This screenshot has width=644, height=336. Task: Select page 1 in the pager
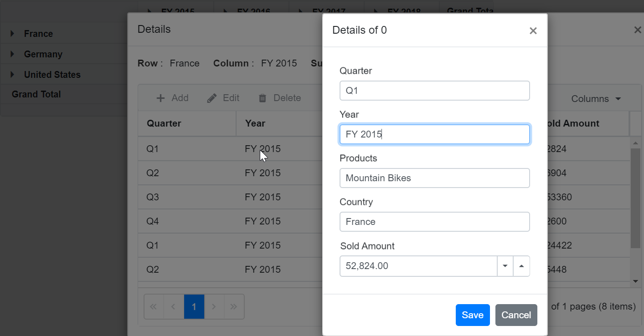[194, 306]
